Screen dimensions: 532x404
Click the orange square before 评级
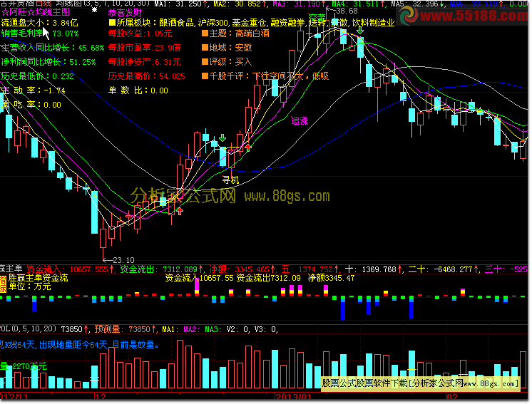pos(205,62)
